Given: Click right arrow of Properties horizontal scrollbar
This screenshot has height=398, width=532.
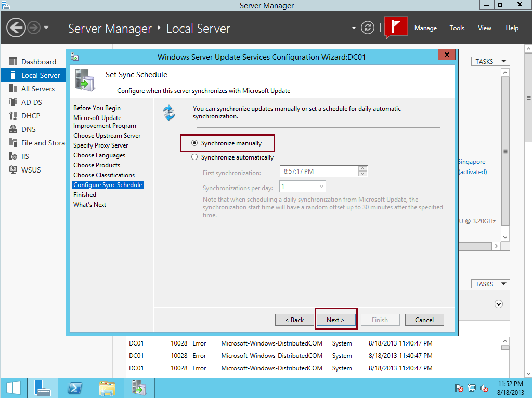Looking at the screenshot, I should pyautogui.click(x=496, y=246).
